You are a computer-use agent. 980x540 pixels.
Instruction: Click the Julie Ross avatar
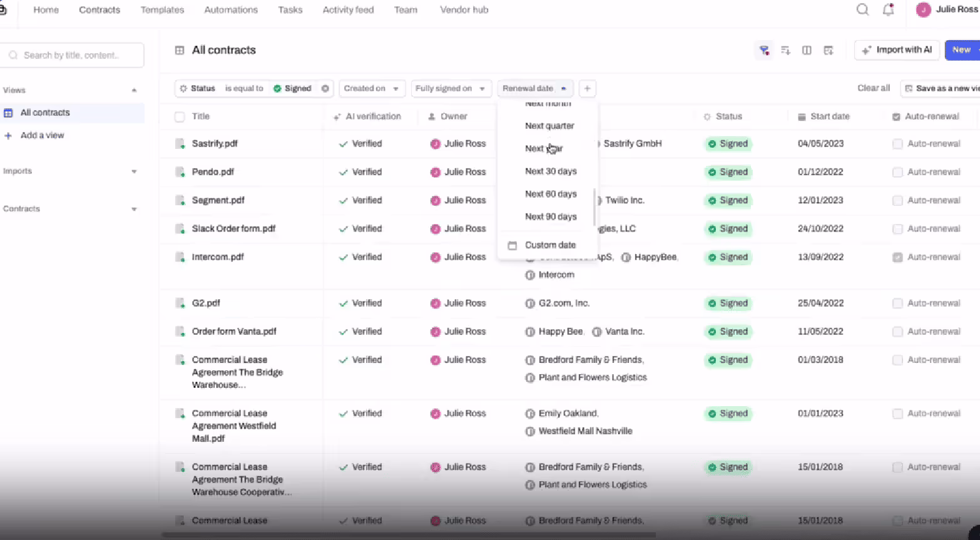pos(923,9)
